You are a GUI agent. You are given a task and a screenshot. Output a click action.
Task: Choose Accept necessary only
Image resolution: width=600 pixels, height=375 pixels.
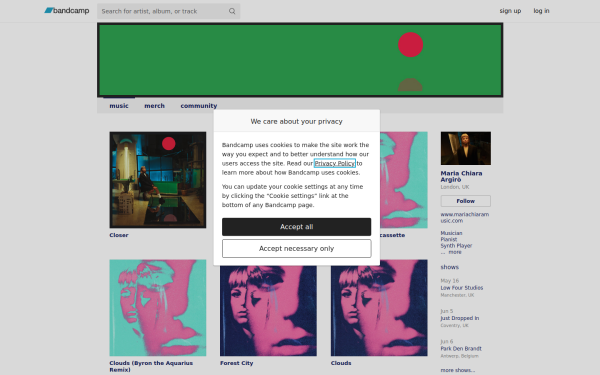point(297,249)
